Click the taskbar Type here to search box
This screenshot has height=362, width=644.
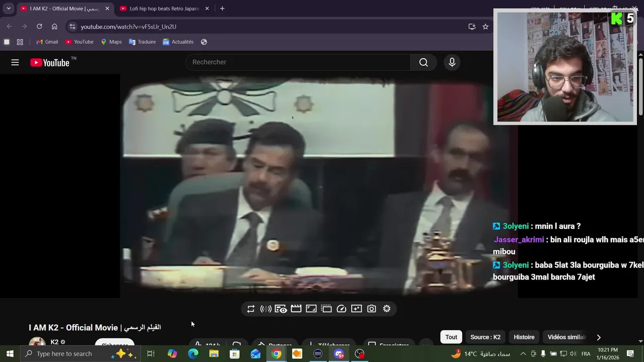click(79, 354)
